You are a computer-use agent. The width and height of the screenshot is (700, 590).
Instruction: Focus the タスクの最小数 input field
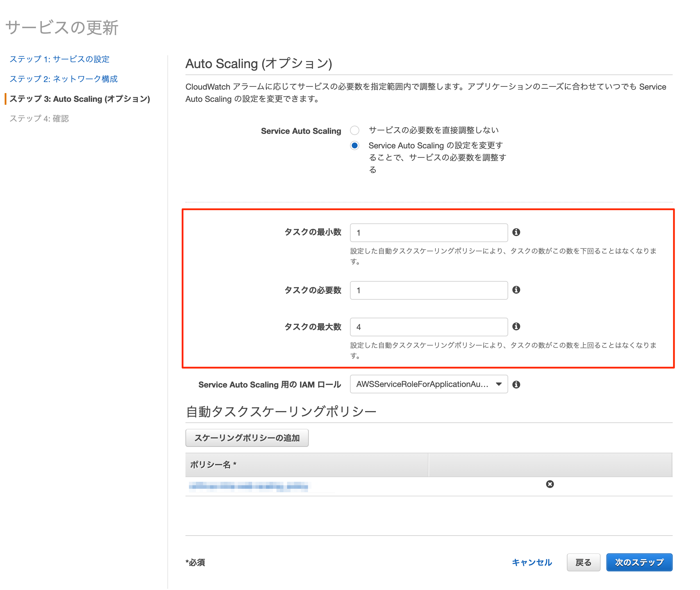429,232
